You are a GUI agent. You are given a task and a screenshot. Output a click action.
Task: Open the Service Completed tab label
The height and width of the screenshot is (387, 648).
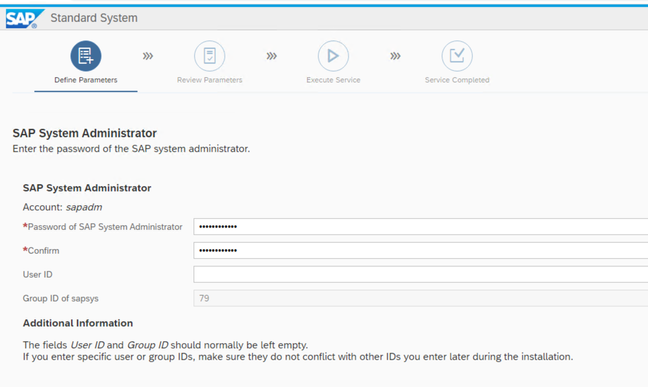(457, 80)
